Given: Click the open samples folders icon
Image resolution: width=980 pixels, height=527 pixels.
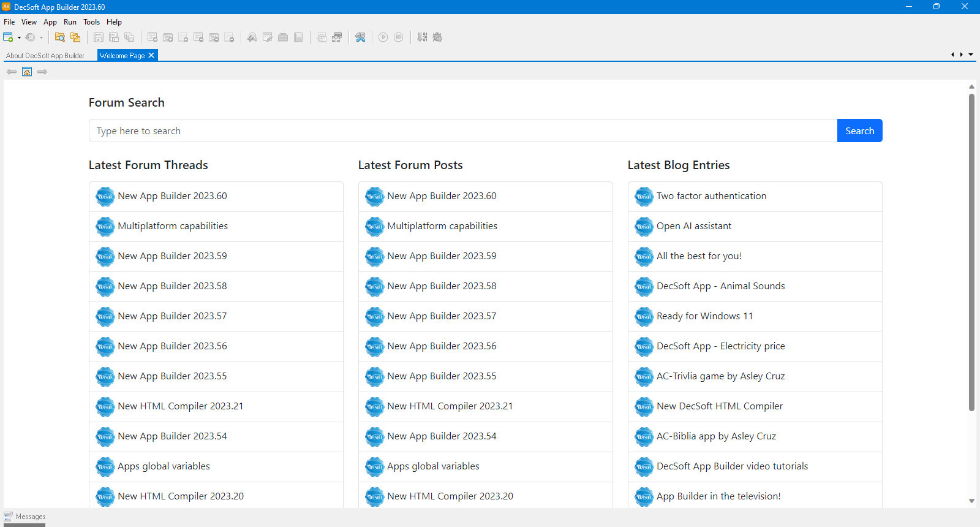Looking at the screenshot, I should coord(75,37).
